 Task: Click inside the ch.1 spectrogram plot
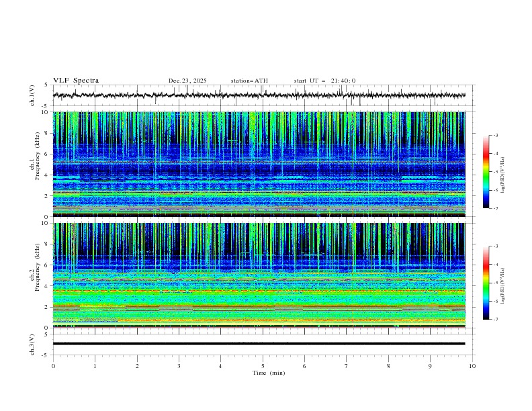point(262,165)
